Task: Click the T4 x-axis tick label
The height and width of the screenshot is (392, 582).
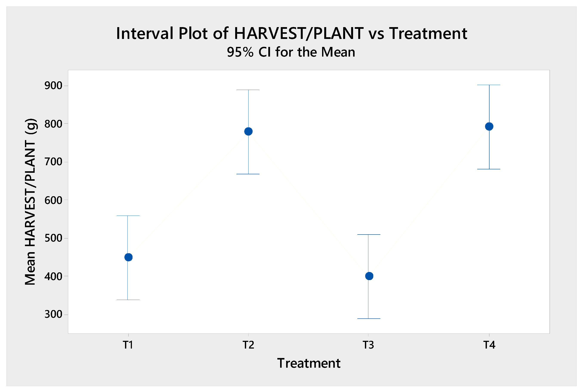Action: click(x=489, y=345)
